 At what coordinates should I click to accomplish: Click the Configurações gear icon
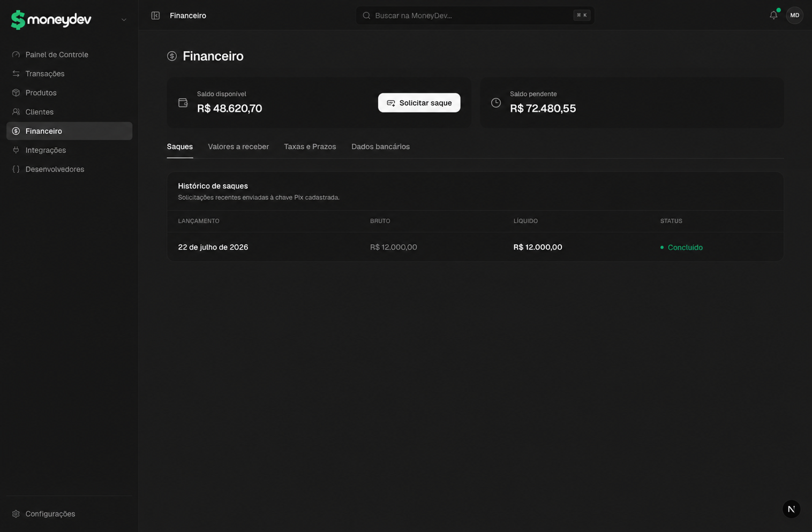pyautogui.click(x=16, y=514)
